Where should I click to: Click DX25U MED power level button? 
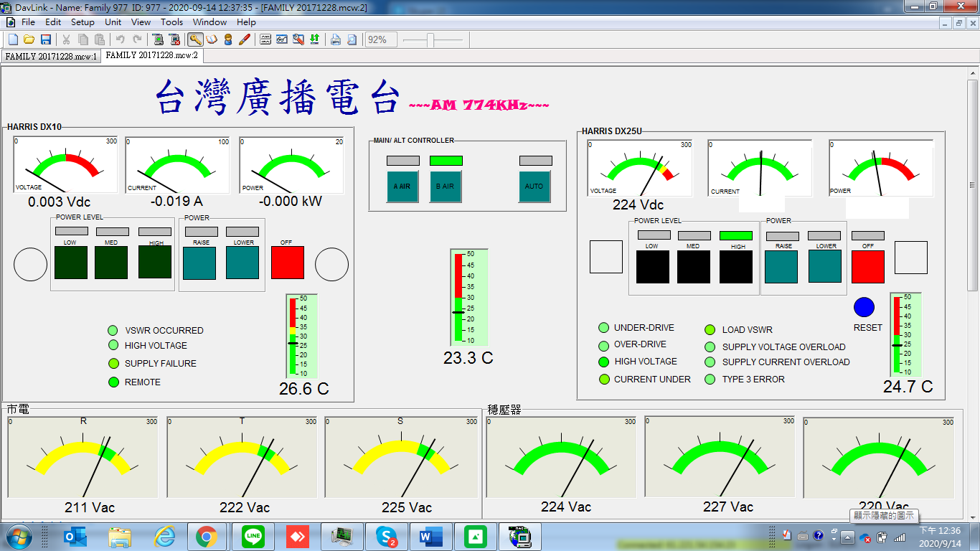(694, 266)
